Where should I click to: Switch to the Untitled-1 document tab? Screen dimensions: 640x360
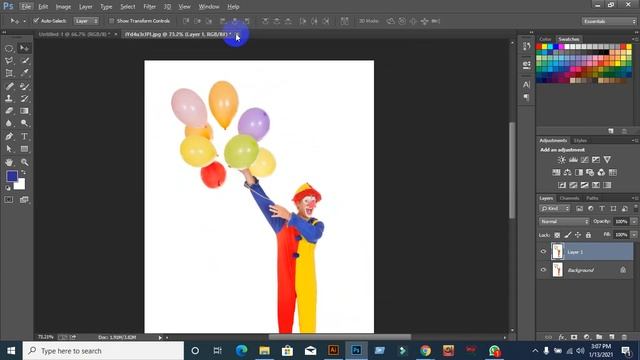[75, 34]
